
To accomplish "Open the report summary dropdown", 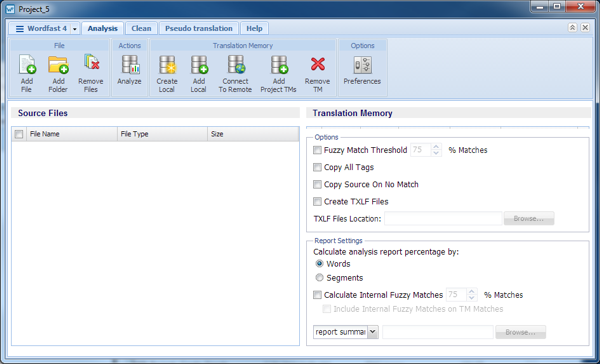I will [x=373, y=332].
